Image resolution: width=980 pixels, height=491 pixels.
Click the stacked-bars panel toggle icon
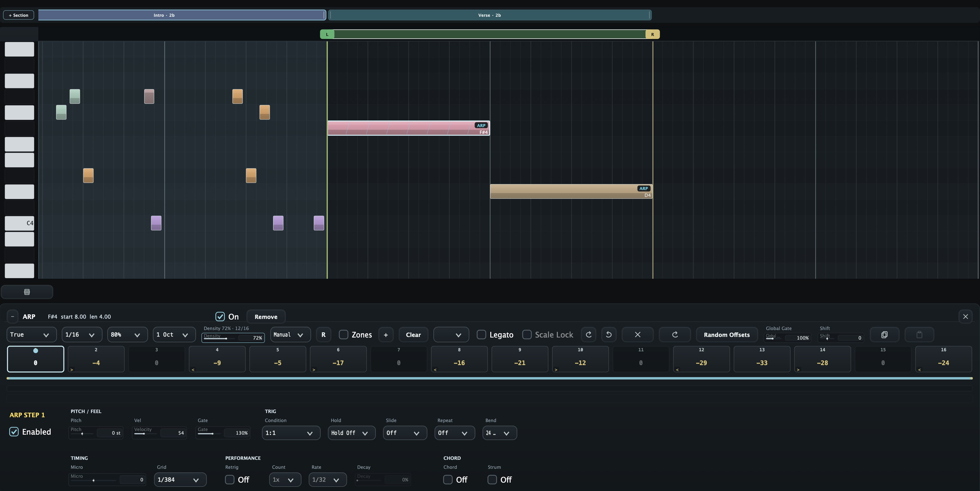[27, 292]
